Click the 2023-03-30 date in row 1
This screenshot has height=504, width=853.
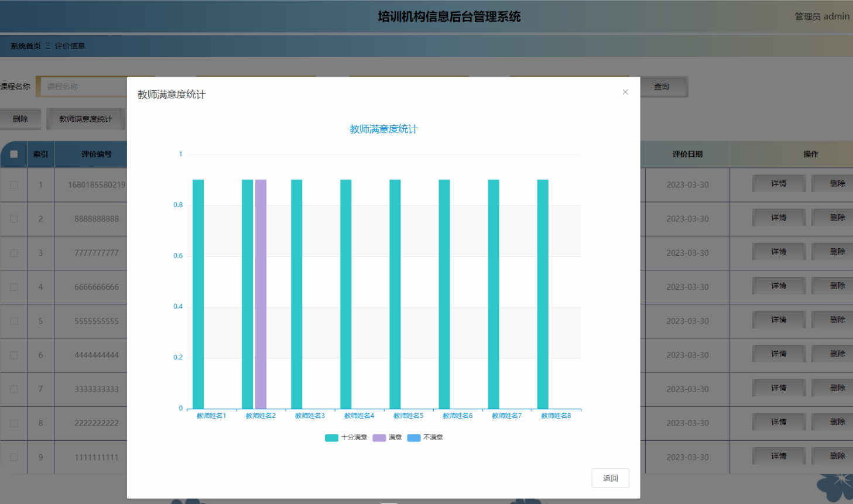coord(687,185)
